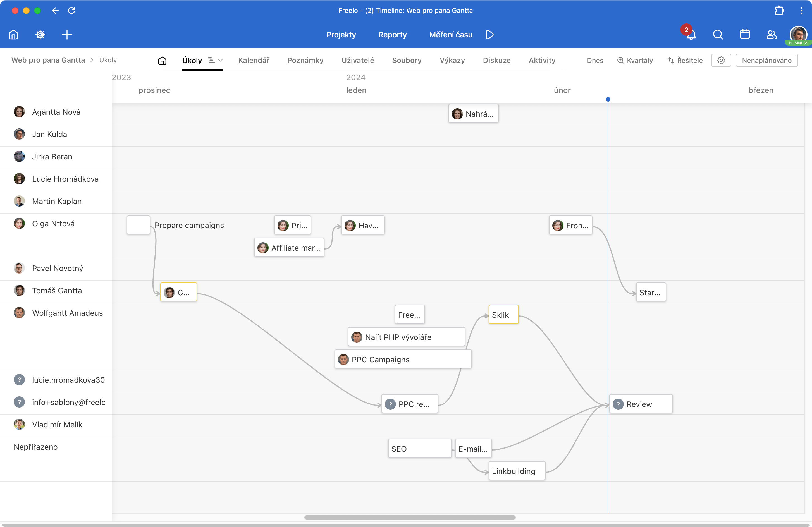Select the Úkoly tab
812x527 pixels.
tap(192, 60)
